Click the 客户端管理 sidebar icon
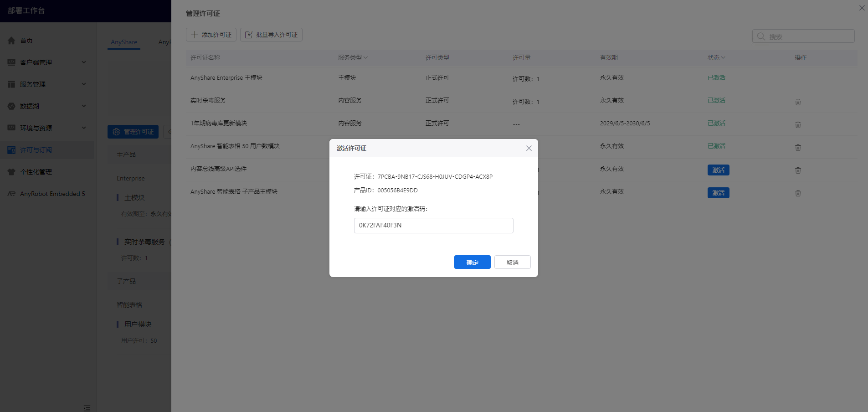 [x=11, y=62]
